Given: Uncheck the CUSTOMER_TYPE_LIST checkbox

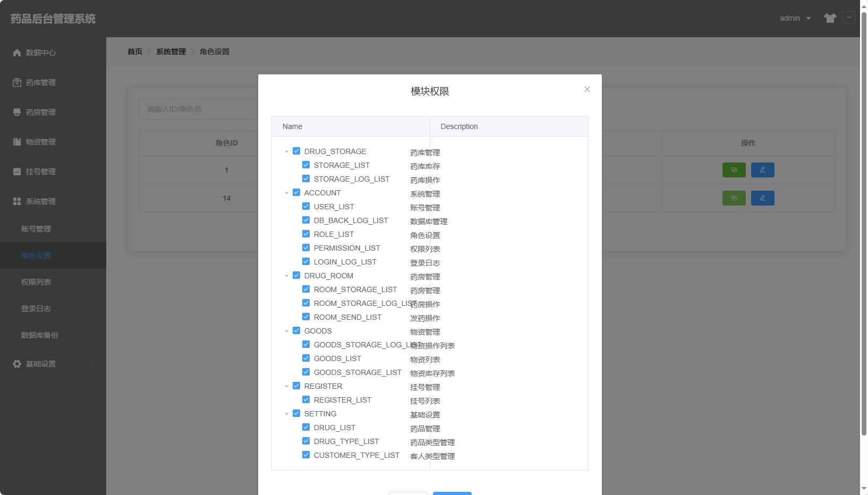Looking at the screenshot, I should tap(306, 455).
